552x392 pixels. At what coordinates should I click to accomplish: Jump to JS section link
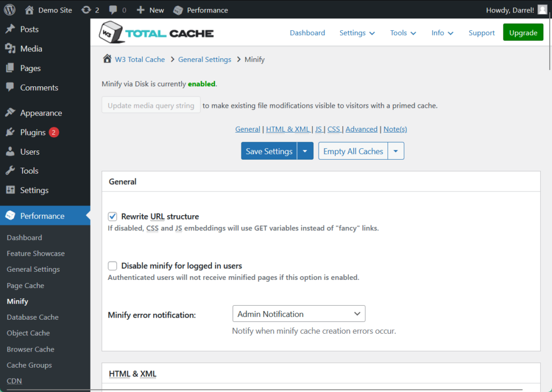pos(318,129)
